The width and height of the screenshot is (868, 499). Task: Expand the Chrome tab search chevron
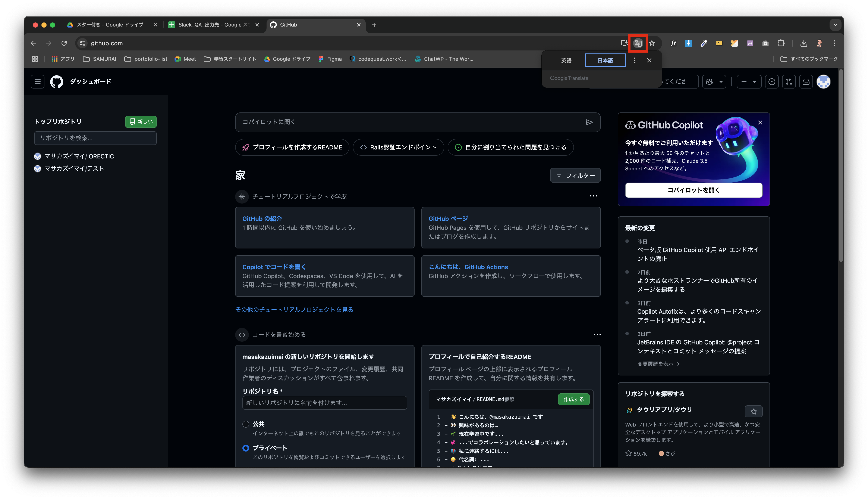point(836,25)
